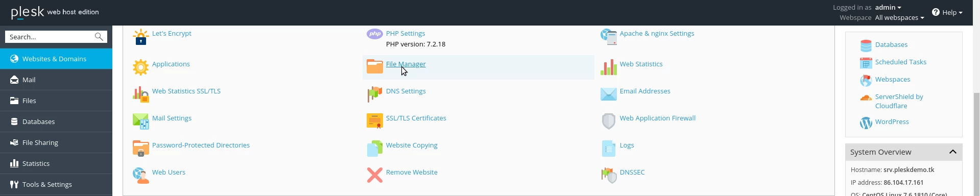
Task: Open the Scheduled Tasks link
Action: 900,62
